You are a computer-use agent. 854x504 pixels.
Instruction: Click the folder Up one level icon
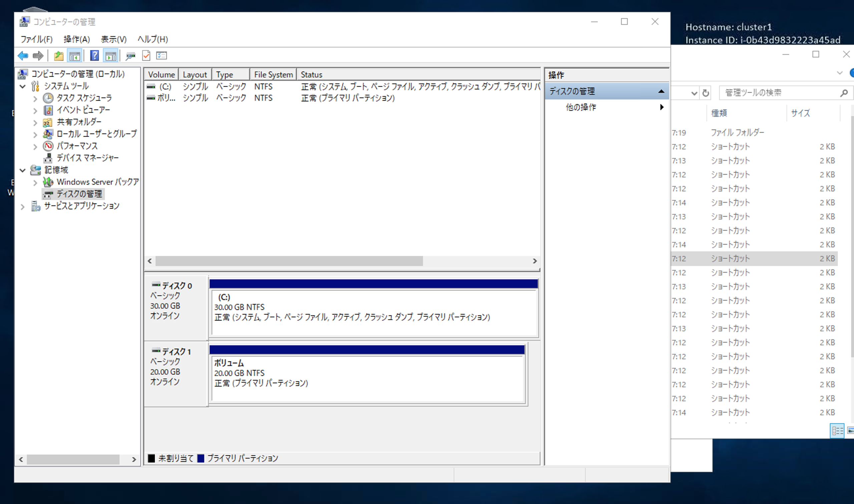pyautogui.click(x=58, y=55)
